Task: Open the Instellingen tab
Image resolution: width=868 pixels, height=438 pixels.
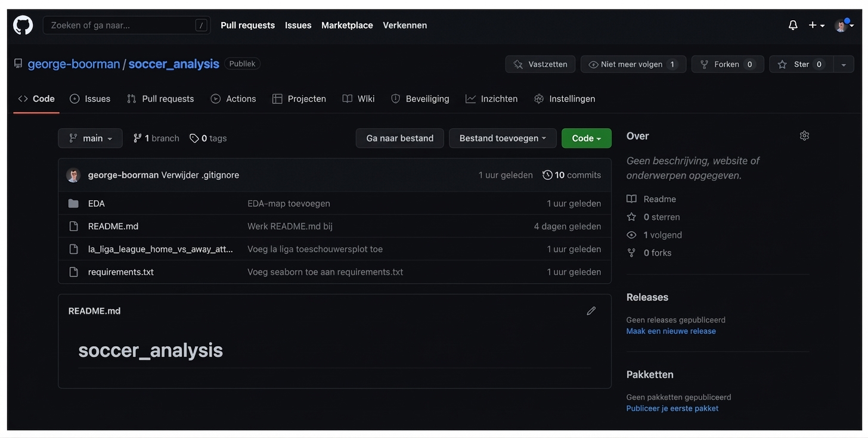Action: coord(564,99)
